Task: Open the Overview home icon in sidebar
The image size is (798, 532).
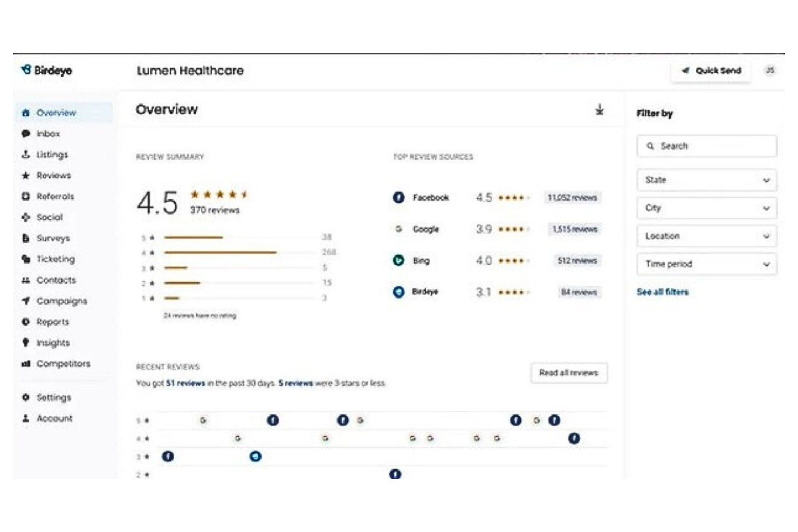Action: pyautogui.click(x=25, y=113)
